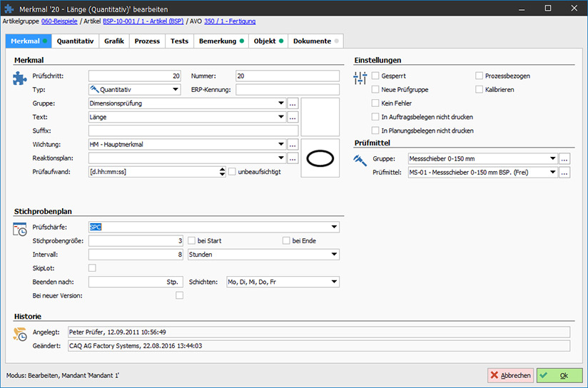Check the bei Start option
The image size is (588, 388).
pyautogui.click(x=192, y=240)
